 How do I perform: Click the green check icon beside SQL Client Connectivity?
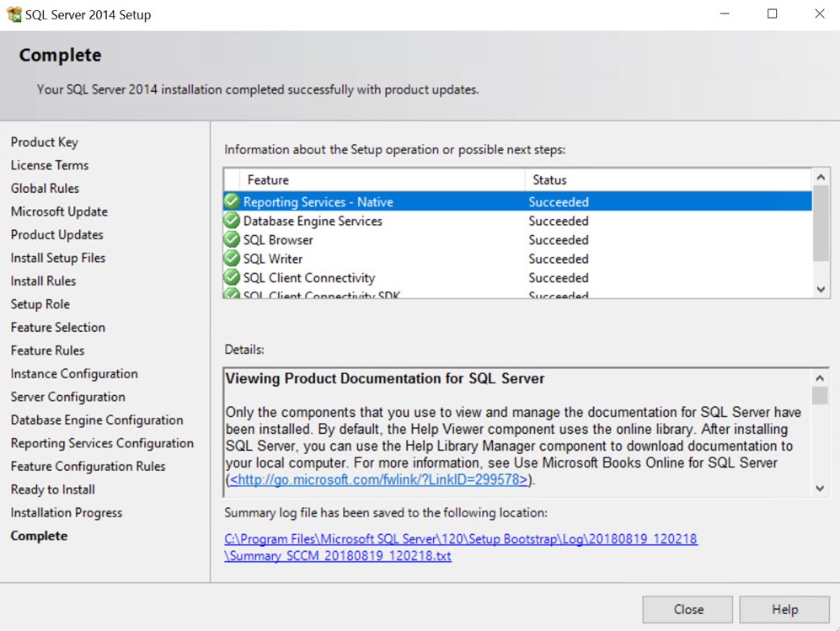click(232, 277)
